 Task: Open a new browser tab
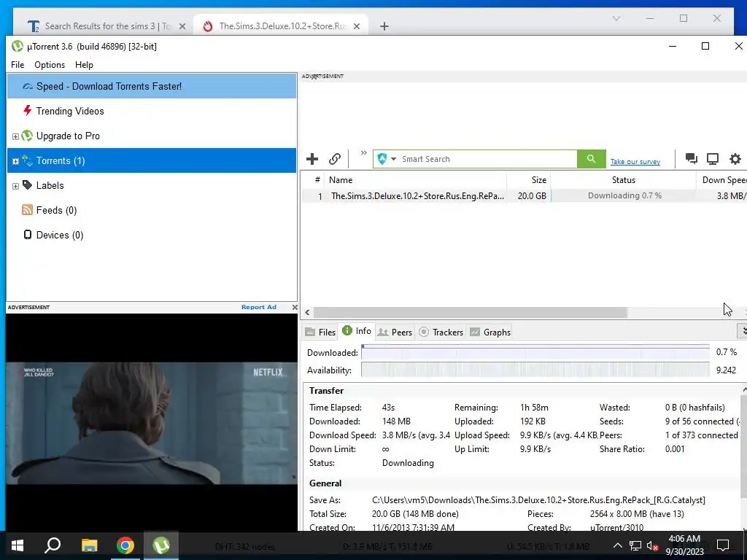pyautogui.click(x=384, y=27)
